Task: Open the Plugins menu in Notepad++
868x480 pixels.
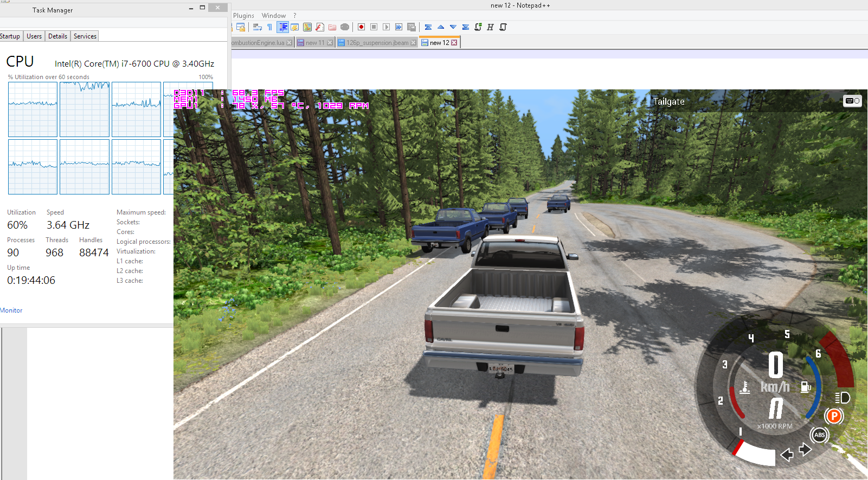Action: 243,16
